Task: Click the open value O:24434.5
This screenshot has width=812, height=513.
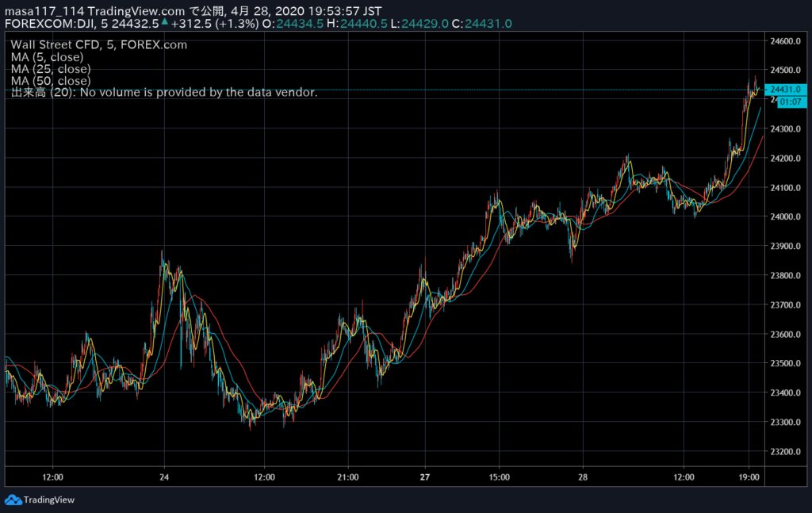Action: point(293,24)
